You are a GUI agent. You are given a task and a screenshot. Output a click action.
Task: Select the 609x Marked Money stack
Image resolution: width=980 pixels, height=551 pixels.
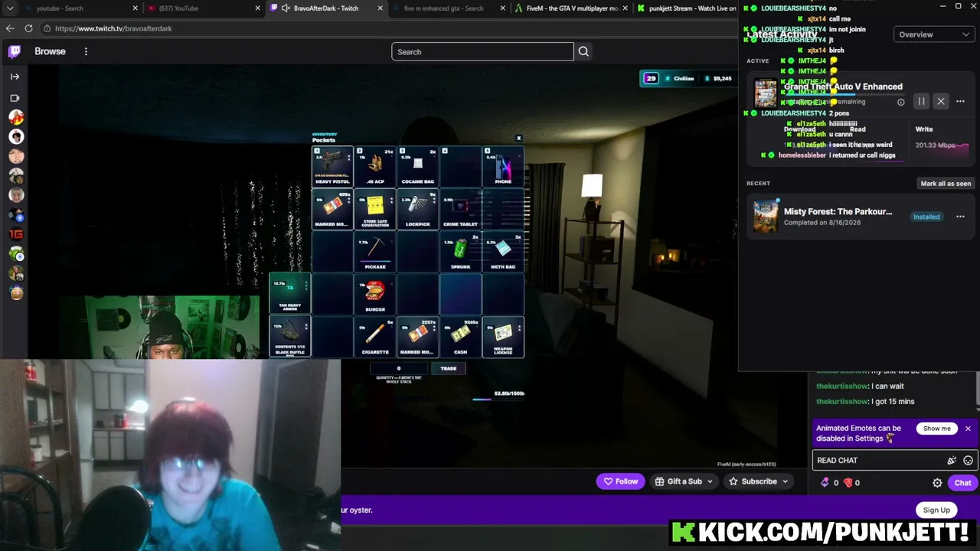tap(332, 209)
